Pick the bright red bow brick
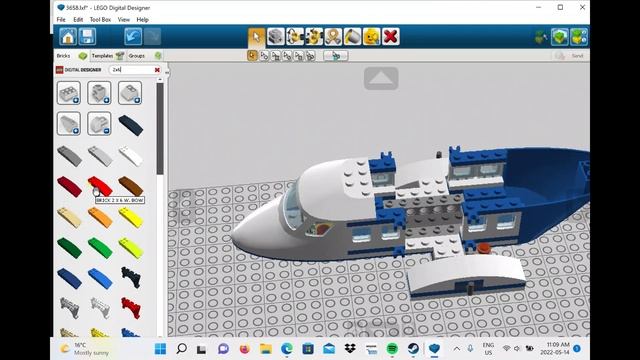 (x=100, y=186)
